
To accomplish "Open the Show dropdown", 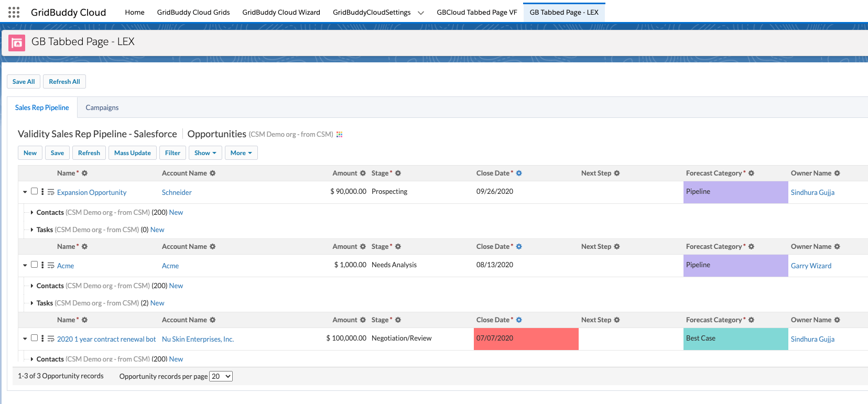I will [x=205, y=153].
